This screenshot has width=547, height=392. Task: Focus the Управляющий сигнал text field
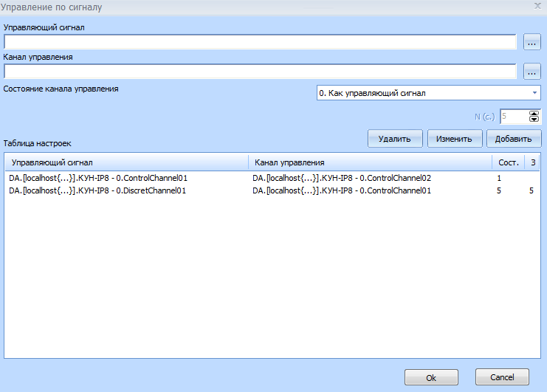(259, 42)
